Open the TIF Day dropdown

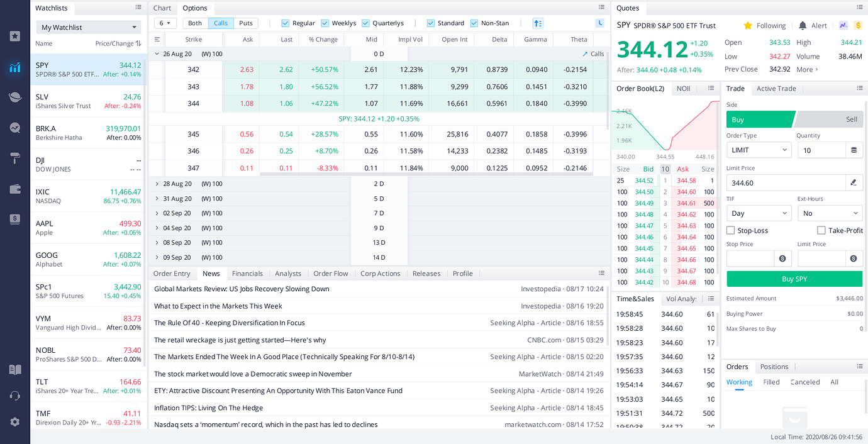click(x=759, y=213)
